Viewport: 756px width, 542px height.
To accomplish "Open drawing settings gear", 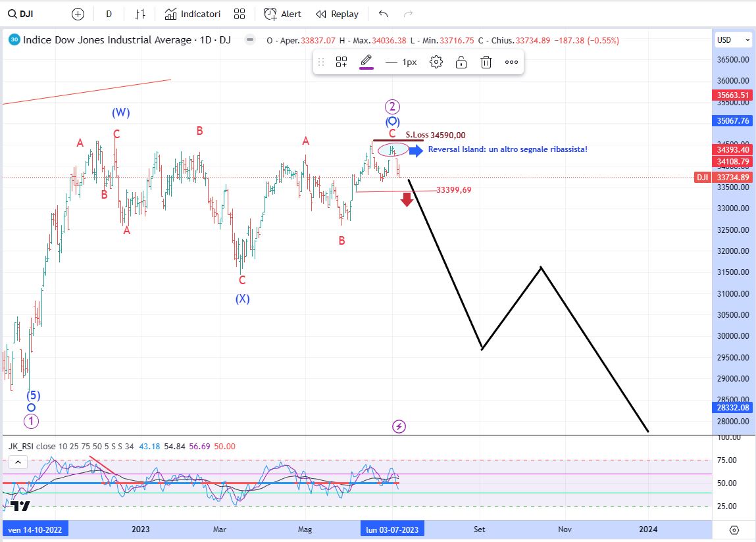I will click(x=436, y=62).
